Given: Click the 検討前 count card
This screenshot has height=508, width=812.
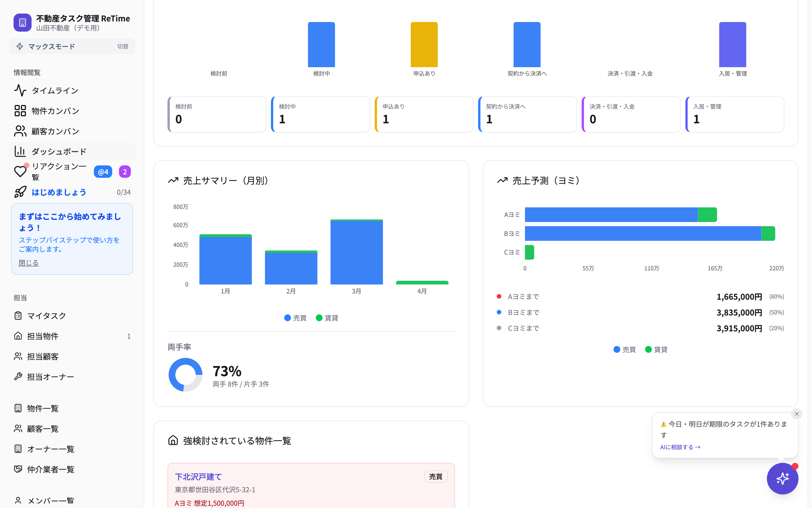Looking at the screenshot, I should pos(217,114).
